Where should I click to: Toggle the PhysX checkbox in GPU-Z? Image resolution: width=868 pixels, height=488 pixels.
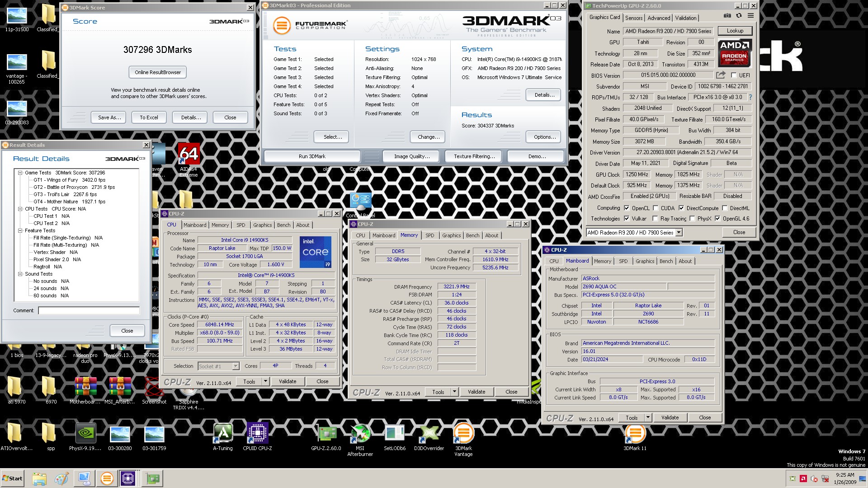click(x=692, y=219)
